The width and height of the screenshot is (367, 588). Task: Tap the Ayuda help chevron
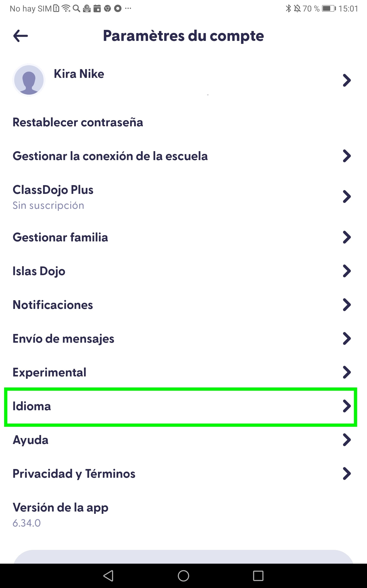point(347,440)
